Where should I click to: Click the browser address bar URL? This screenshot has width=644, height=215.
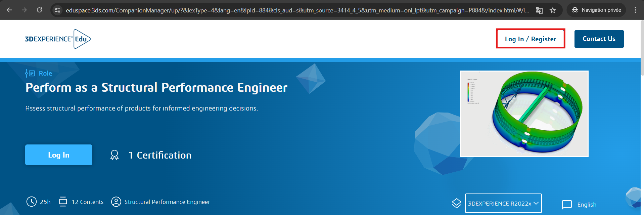(297, 10)
